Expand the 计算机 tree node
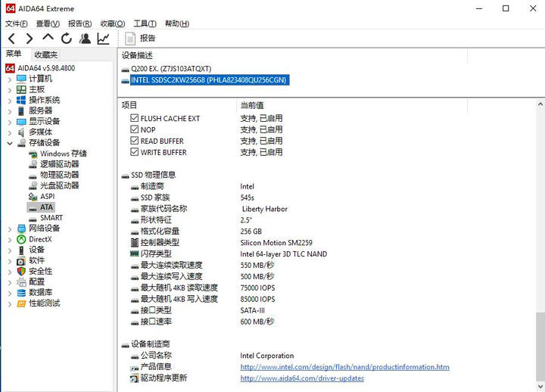 tap(10, 79)
